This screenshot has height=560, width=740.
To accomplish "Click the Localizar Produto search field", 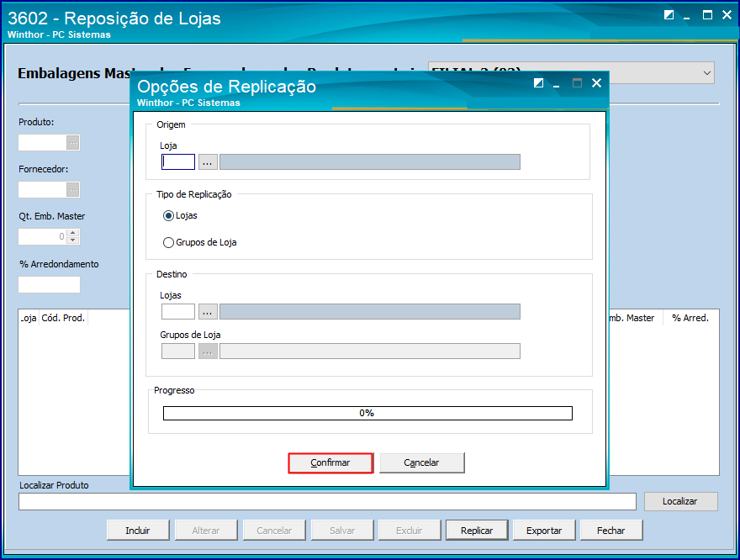I will tap(327, 501).
